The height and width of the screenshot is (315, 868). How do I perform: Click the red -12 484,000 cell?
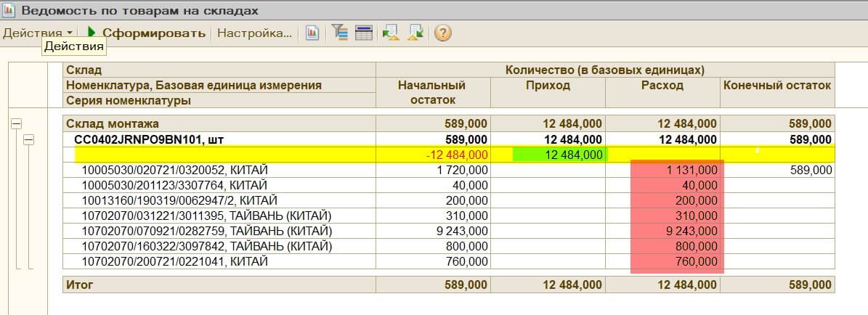coord(458,155)
